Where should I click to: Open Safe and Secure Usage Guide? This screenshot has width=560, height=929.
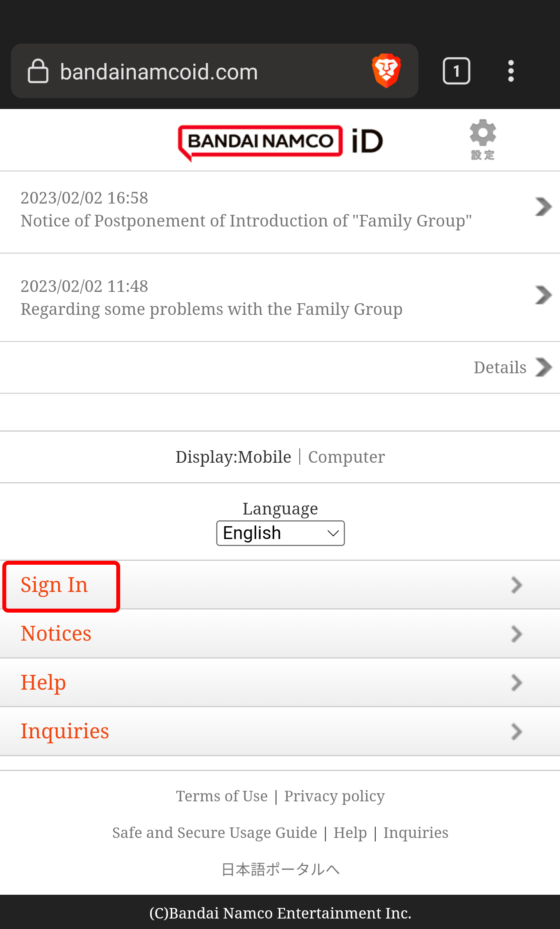click(x=215, y=832)
